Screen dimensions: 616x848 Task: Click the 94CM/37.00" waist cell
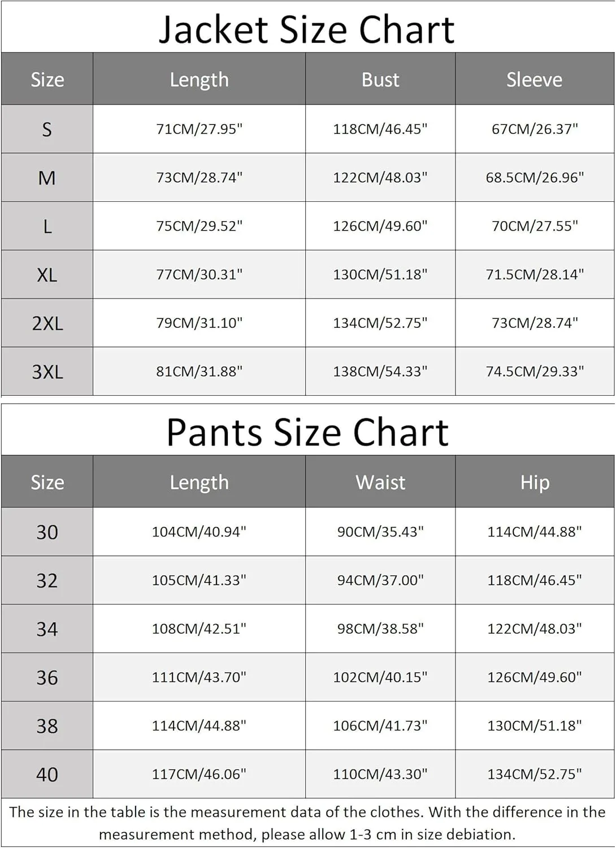pyautogui.click(x=380, y=580)
